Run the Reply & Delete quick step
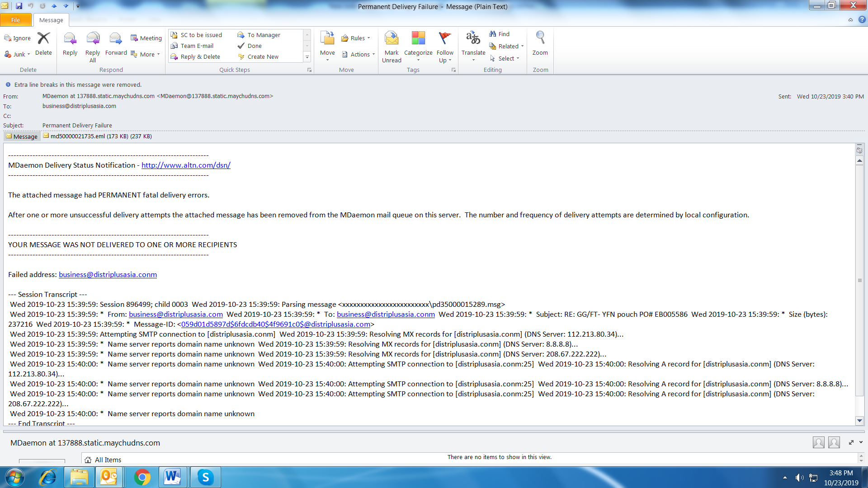 tap(196, 56)
